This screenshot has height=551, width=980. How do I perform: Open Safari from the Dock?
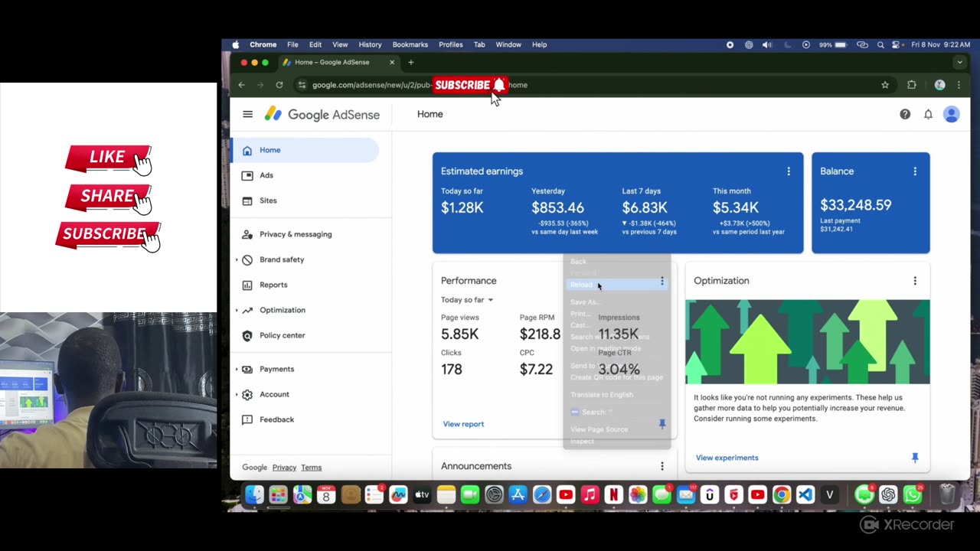click(x=542, y=495)
